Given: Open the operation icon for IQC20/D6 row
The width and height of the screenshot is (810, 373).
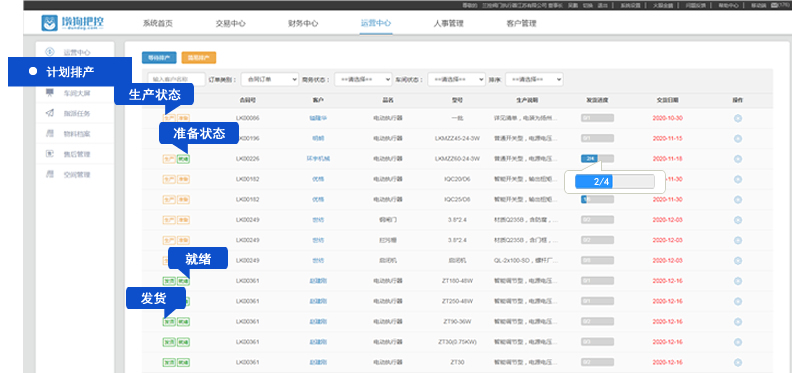Looking at the screenshot, I should (738, 179).
